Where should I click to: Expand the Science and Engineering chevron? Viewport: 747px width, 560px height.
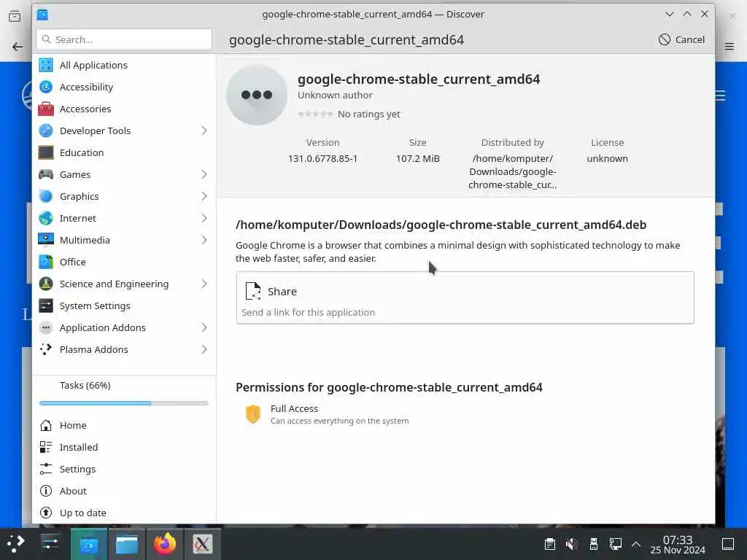(x=204, y=284)
